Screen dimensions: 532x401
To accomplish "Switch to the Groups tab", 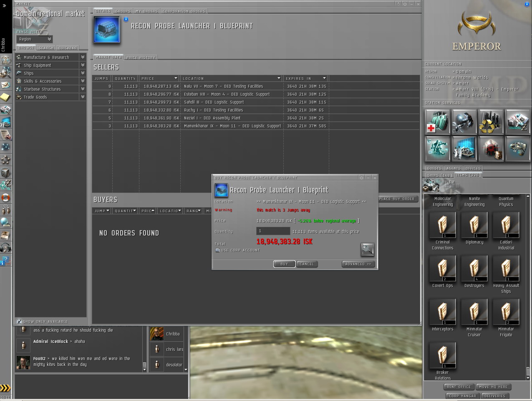I will coord(123,11).
